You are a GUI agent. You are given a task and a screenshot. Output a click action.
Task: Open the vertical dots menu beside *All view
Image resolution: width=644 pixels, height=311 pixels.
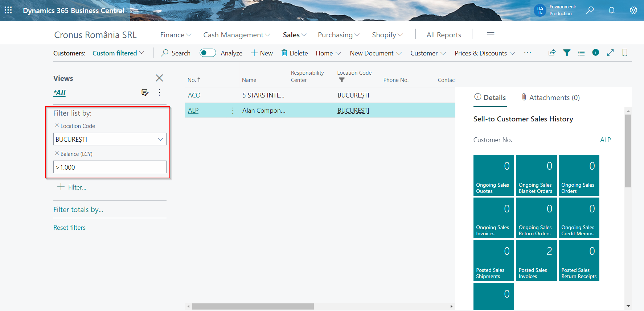159,92
